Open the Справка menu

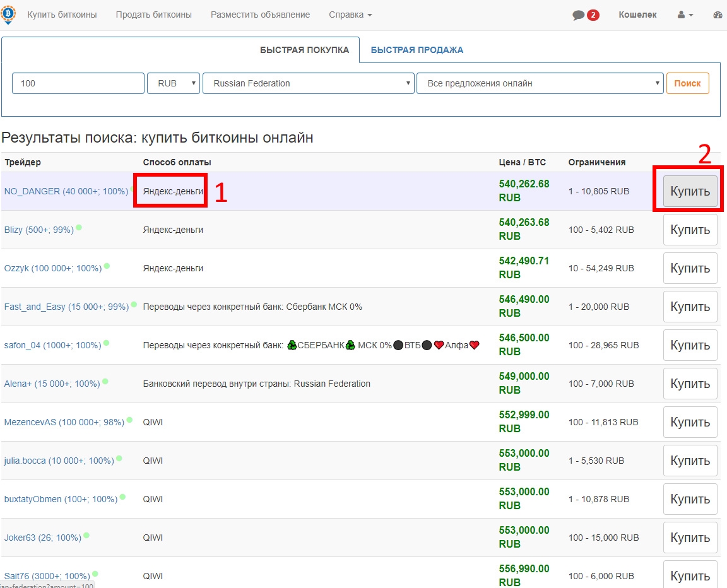350,15
